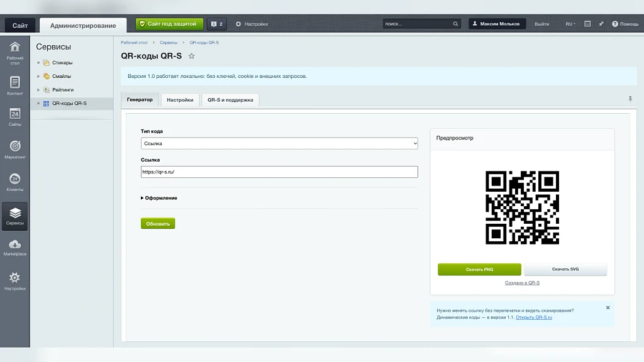This screenshot has height=362, width=644.
Task: Click the QR code preview image
Action: [x=522, y=207]
